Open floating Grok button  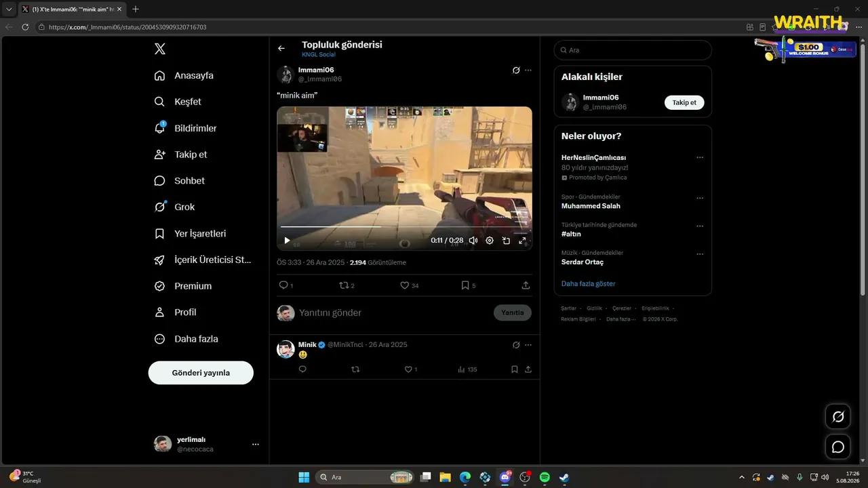point(838,416)
